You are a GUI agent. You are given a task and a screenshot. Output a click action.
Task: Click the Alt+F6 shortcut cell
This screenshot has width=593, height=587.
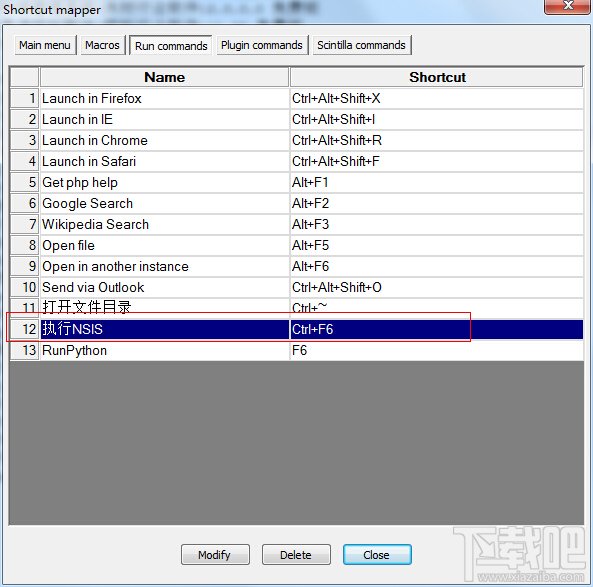437,267
